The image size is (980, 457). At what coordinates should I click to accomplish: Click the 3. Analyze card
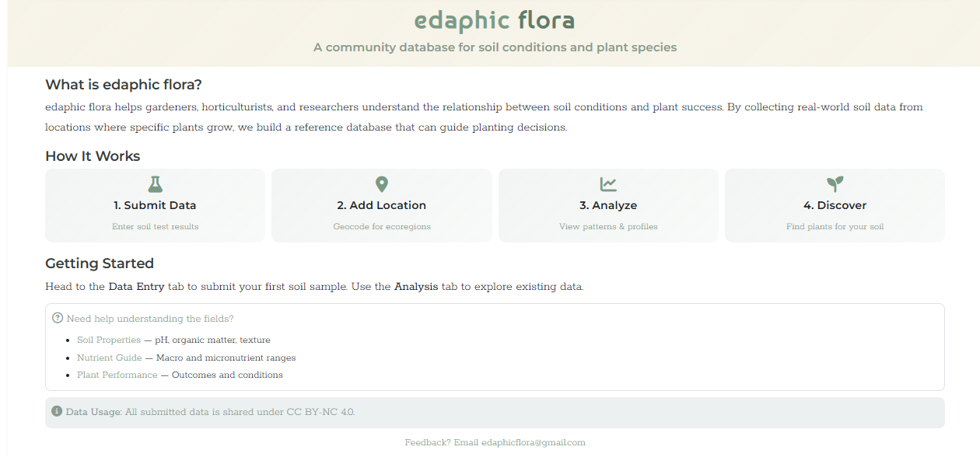[x=608, y=205]
